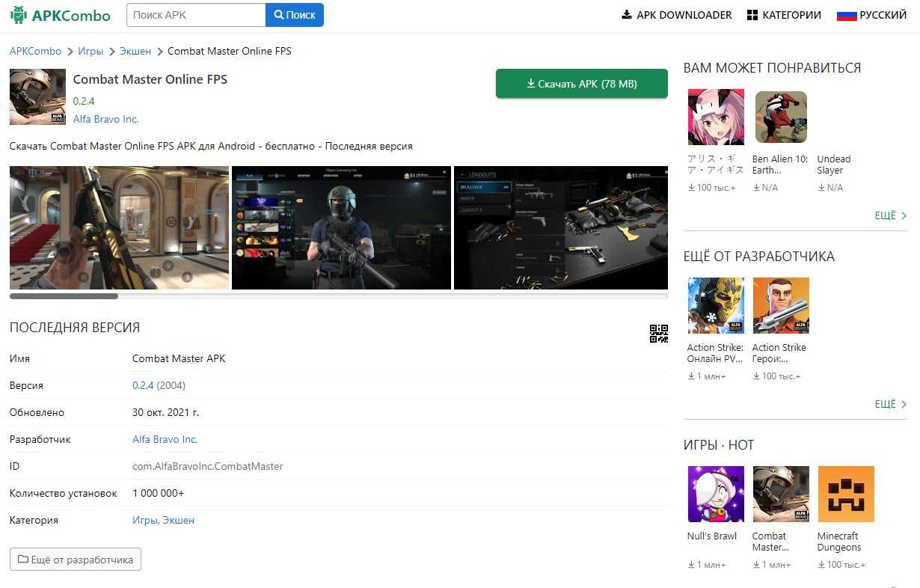920x588 pixels.
Task: Focus the Поиск APK search field
Action: pyautogui.click(x=196, y=15)
